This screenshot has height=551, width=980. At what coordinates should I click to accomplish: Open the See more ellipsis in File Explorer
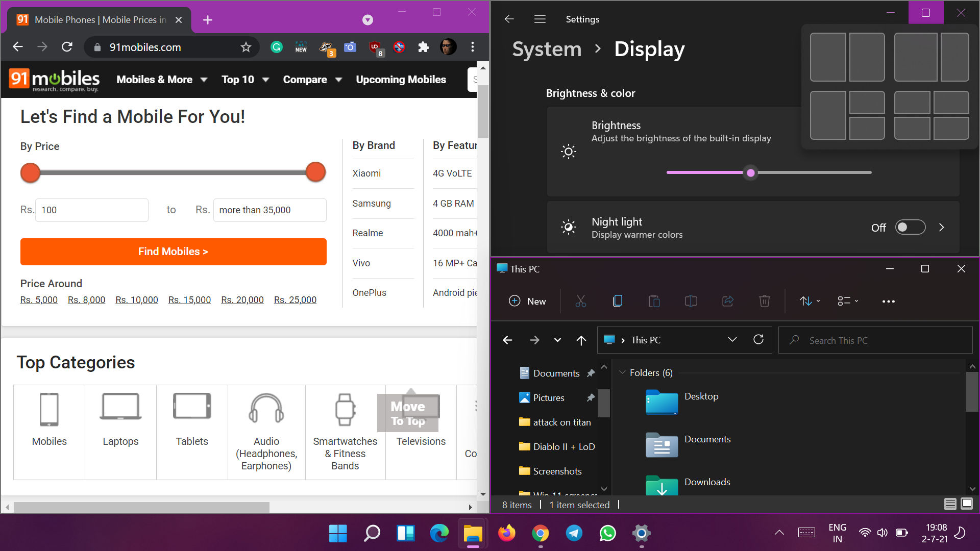[888, 302]
